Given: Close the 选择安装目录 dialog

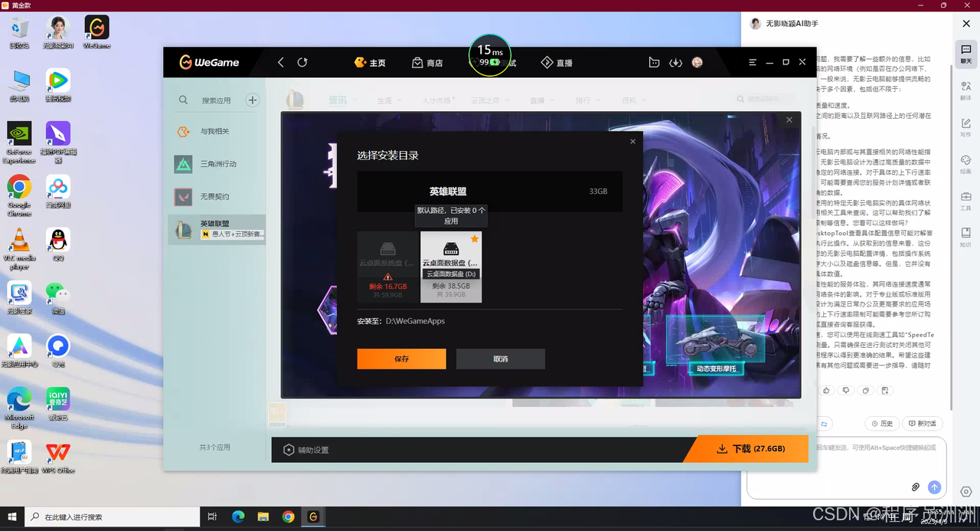Looking at the screenshot, I should [632, 141].
